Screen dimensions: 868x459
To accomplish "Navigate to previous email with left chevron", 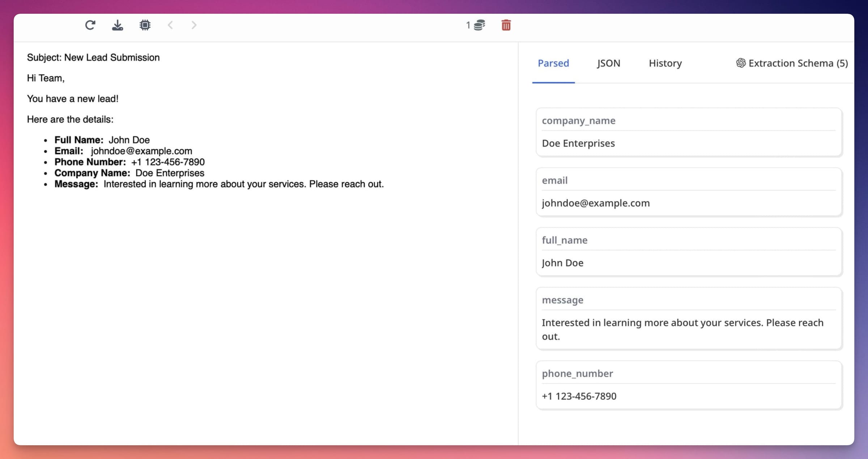I will tap(170, 25).
